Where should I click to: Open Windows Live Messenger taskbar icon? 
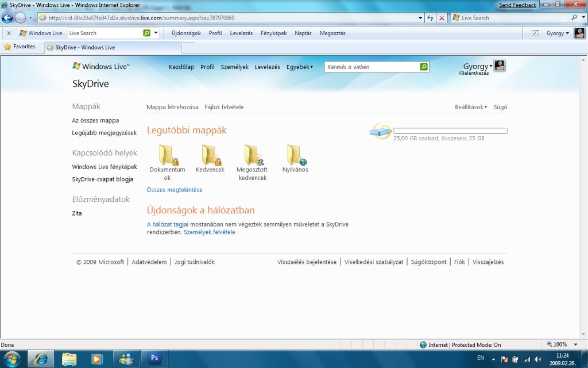pyautogui.click(x=126, y=359)
